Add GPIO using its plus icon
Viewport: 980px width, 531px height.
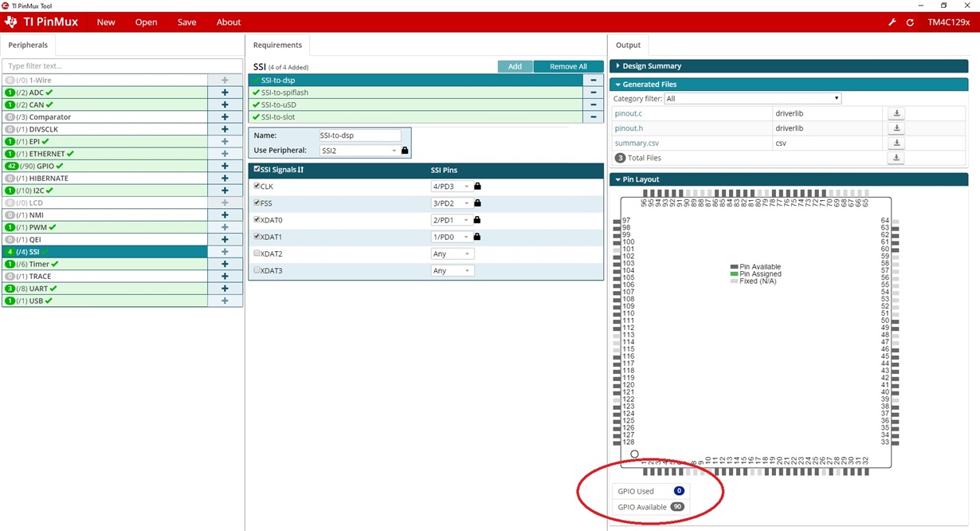coord(225,166)
